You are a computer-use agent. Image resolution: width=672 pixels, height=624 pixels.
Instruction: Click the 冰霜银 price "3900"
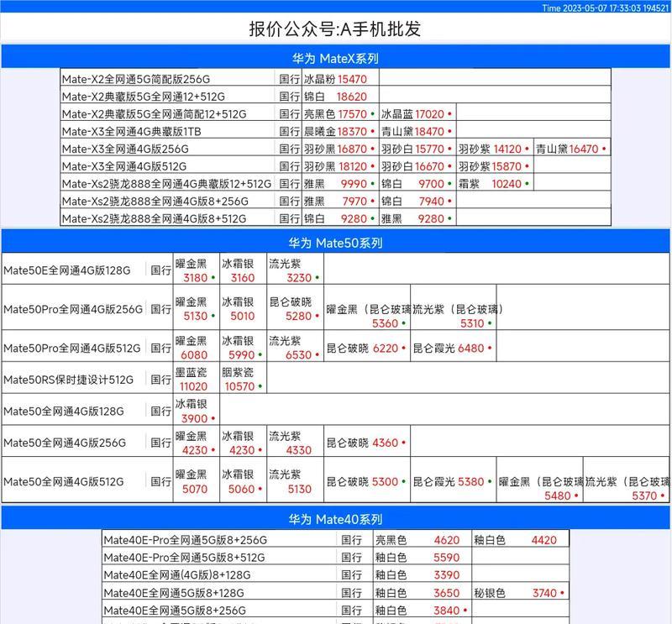click(x=195, y=418)
